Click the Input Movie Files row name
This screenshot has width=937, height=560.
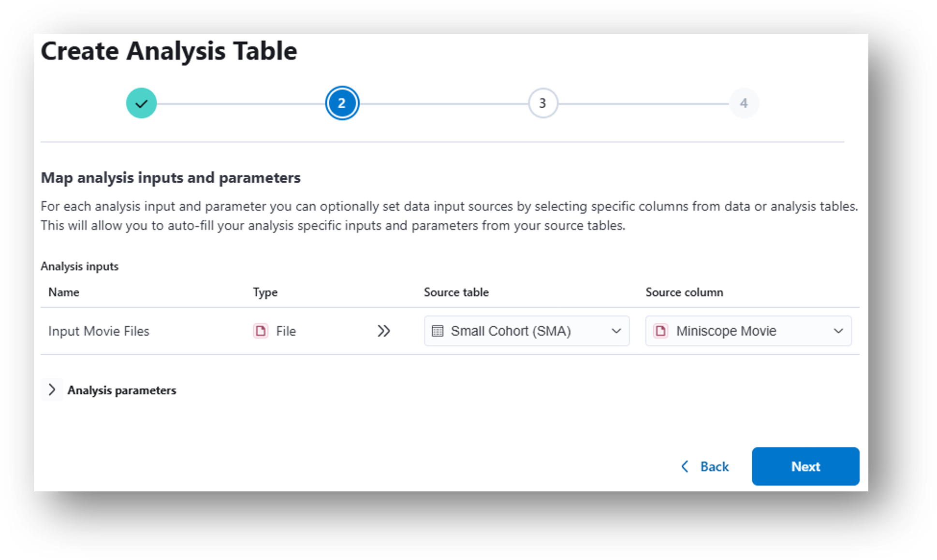pos(99,331)
